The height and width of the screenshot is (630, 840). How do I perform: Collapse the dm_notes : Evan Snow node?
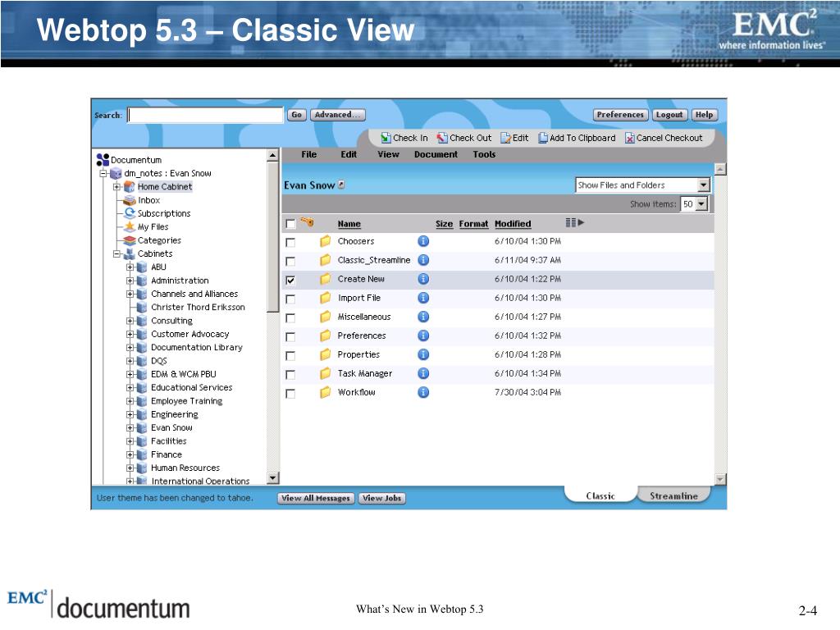(x=103, y=173)
